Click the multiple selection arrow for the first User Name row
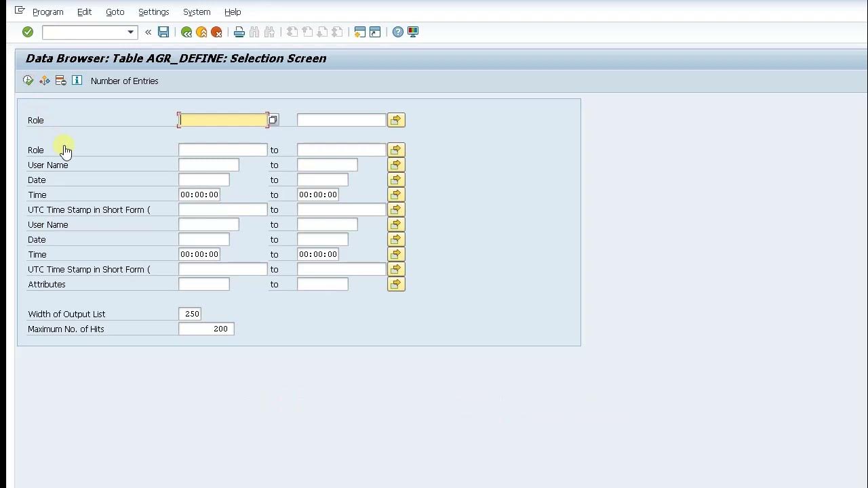Image resolution: width=868 pixels, height=488 pixels. [396, 165]
